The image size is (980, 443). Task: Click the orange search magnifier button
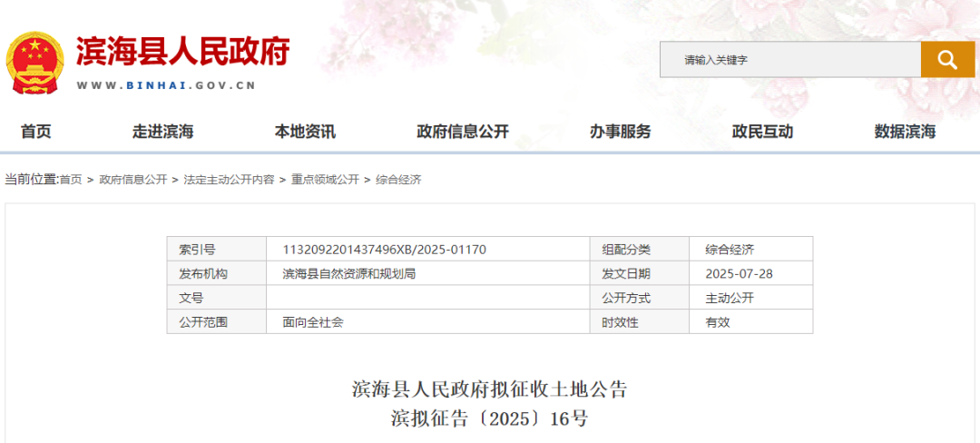click(947, 60)
